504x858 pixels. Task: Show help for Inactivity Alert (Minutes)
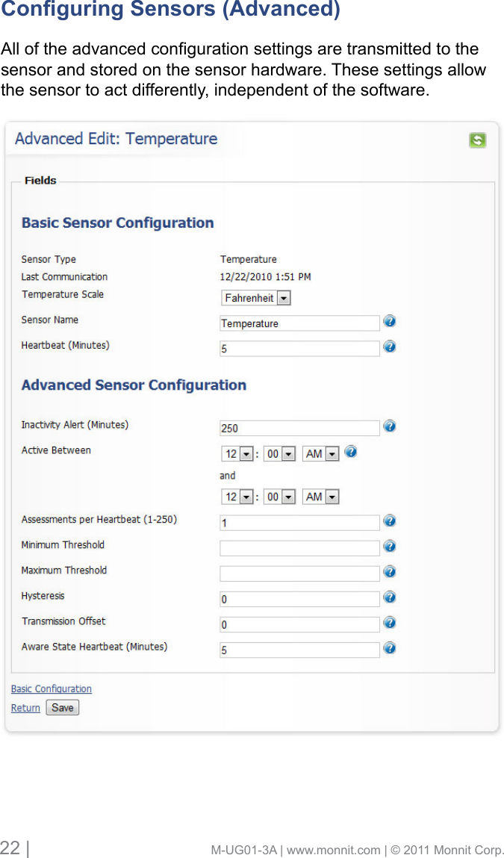[x=389, y=426]
